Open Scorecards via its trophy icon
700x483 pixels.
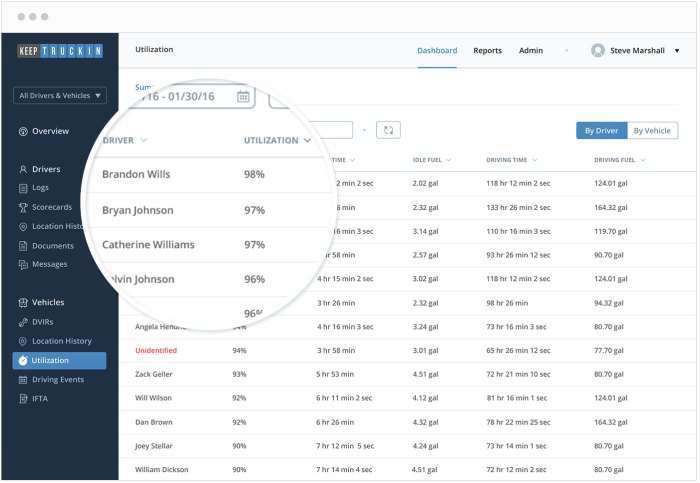(x=23, y=207)
